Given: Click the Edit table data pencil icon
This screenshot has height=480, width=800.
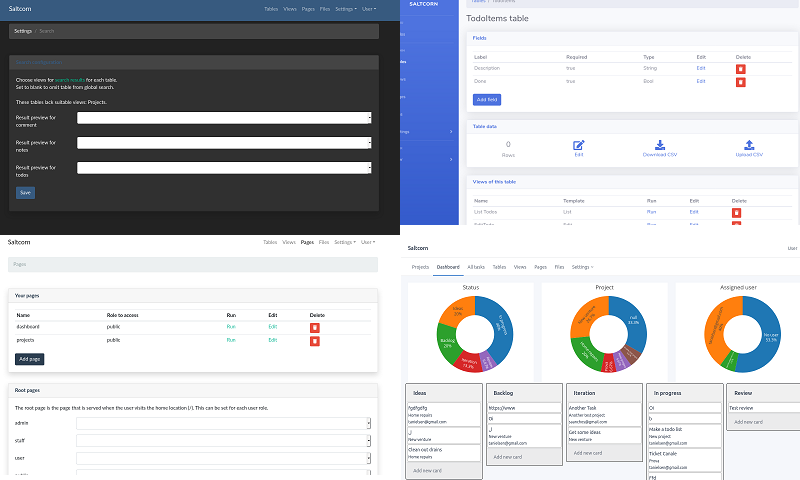Looking at the screenshot, I should (x=578, y=145).
